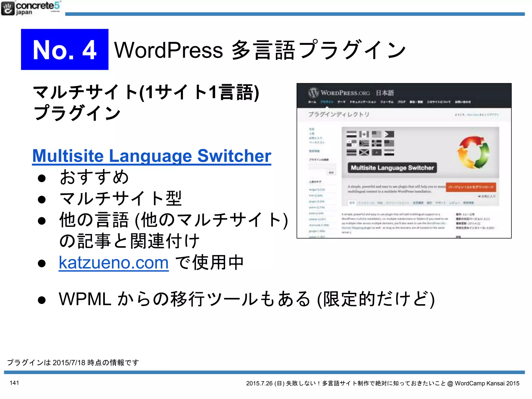Open the Multisite Language Switcher link
This screenshot has width=532, height=399.
click(x=152, y=156)
